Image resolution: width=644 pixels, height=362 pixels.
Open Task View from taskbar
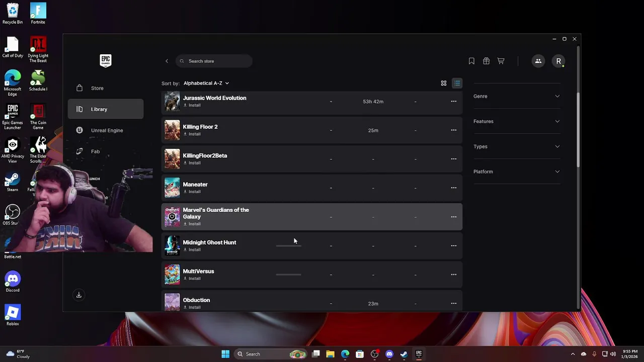(315, 354)
